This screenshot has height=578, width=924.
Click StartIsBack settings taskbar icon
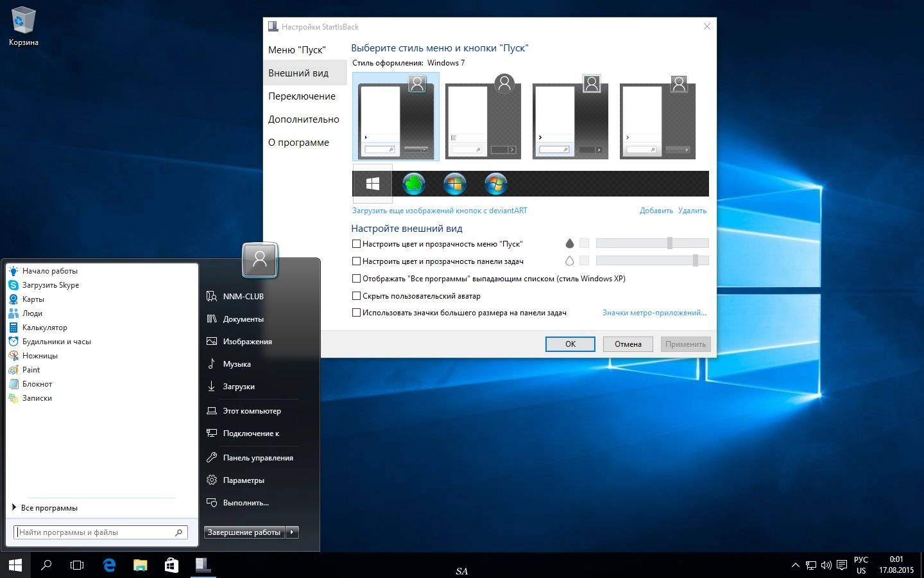pos(203,565)
